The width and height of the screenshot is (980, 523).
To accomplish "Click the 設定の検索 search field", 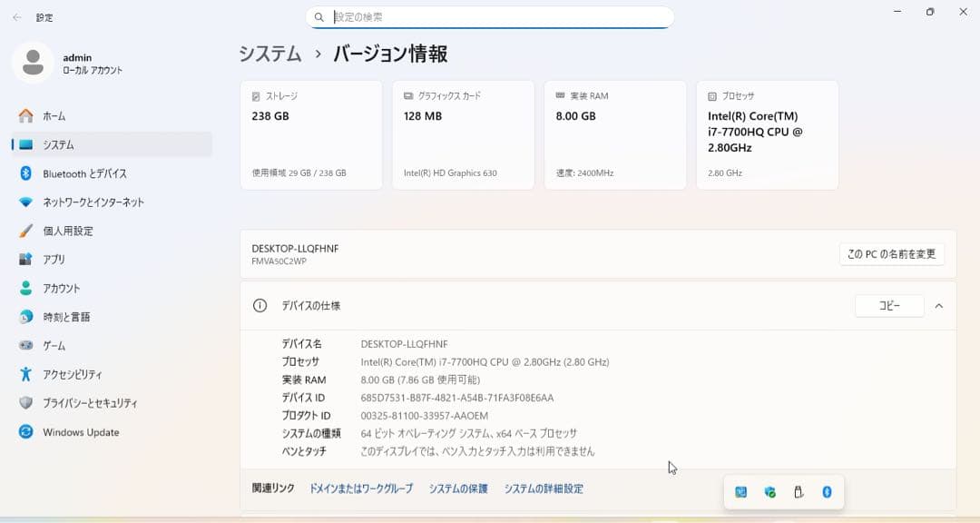I will click(x=490, y=17).
